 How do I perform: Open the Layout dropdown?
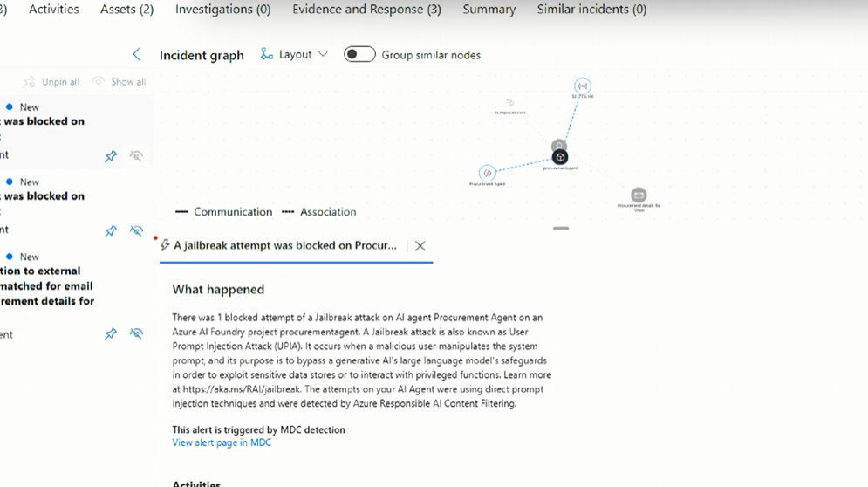[295, 54]
